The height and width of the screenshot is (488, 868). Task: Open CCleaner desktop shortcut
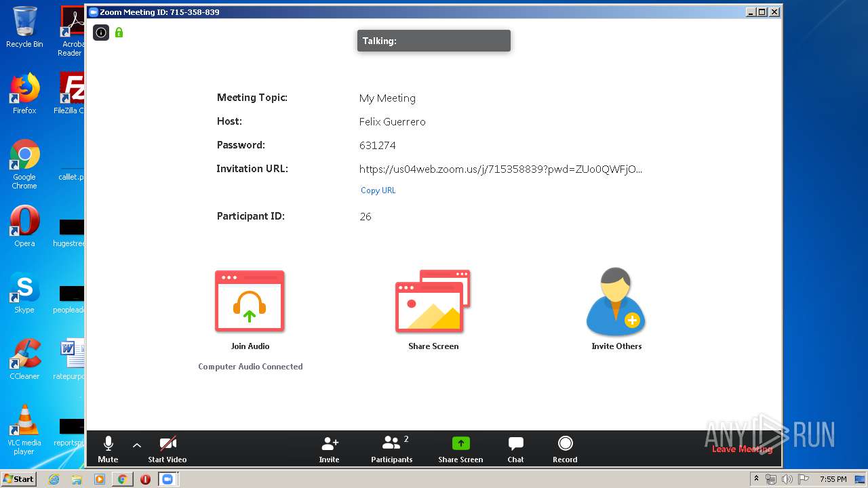tap(24, 359)
